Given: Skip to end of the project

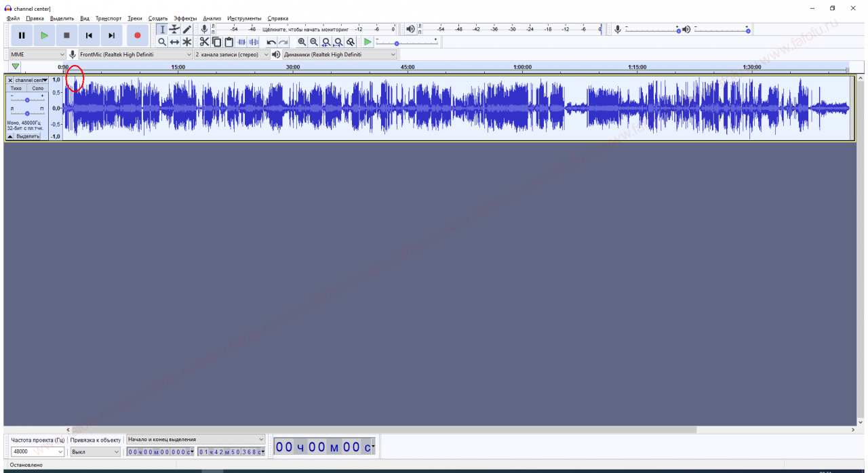Looking at the screenshot, I should [x=111, y=35].
